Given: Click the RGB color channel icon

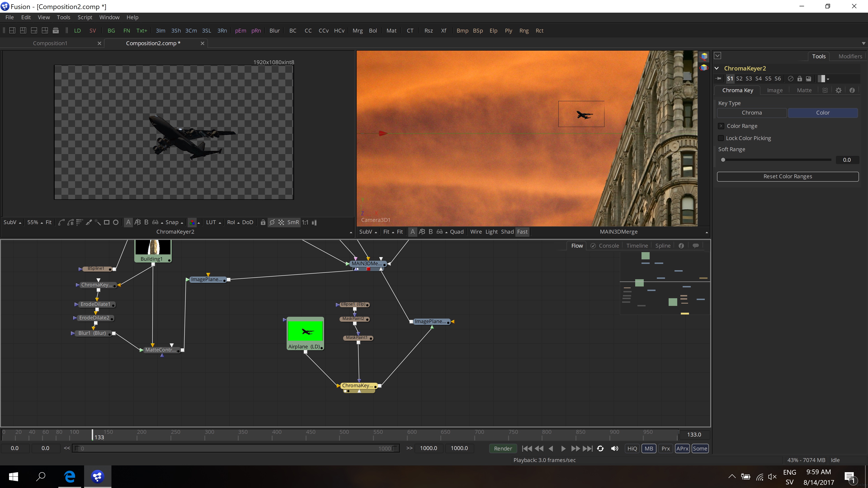Looking at the screenshot, I should (192, 222).
